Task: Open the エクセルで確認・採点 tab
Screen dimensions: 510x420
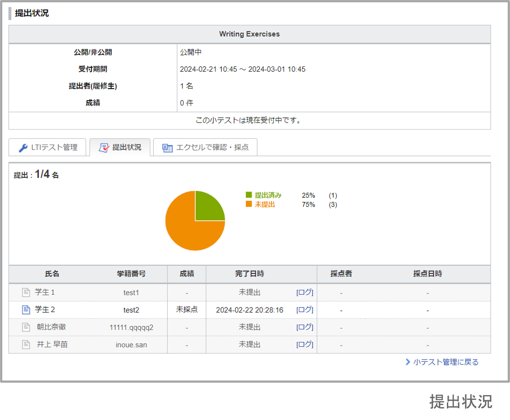Action: pos(205,147)
